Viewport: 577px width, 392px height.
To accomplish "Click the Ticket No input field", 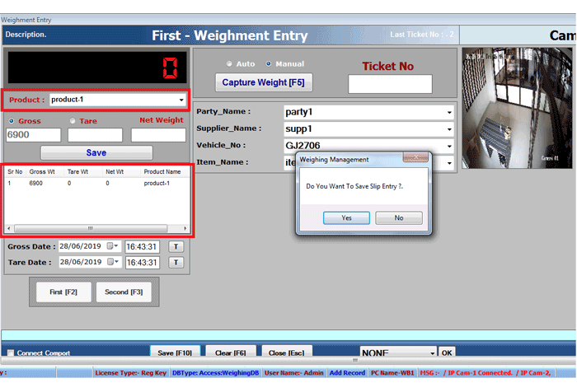I will 390,84.
